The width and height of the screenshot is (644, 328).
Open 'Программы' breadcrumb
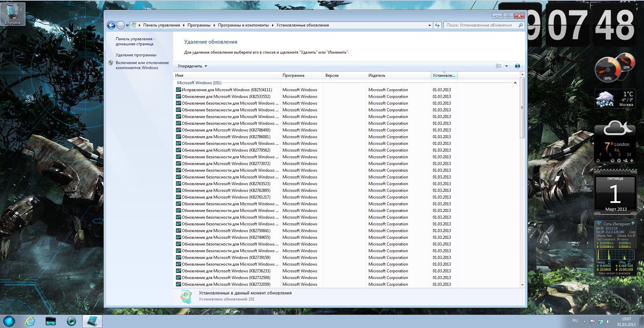click(x=199, y=25)
